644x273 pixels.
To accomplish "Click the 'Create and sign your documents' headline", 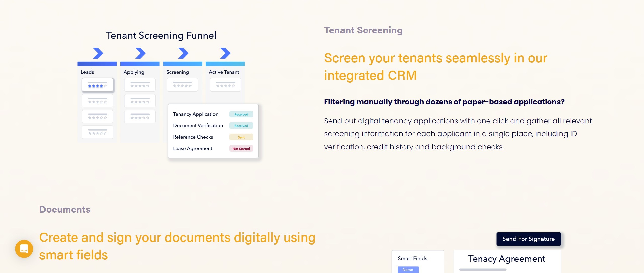I will 177,246.
